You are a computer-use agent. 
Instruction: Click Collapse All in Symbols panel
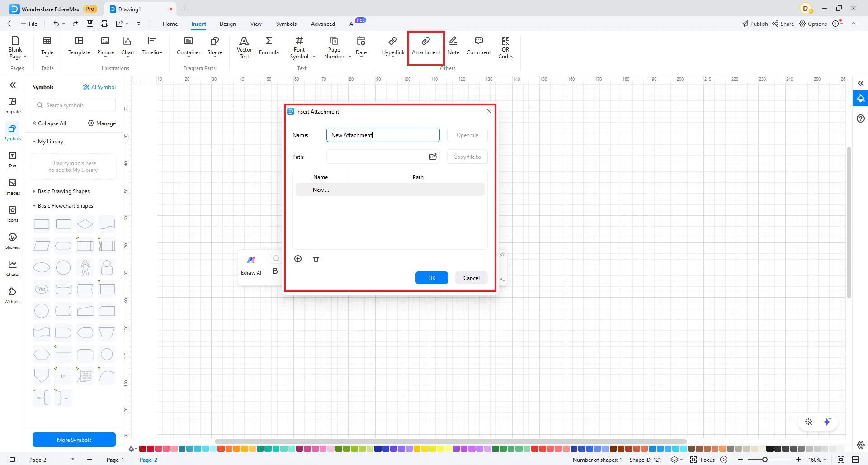(x=49, y=123)
